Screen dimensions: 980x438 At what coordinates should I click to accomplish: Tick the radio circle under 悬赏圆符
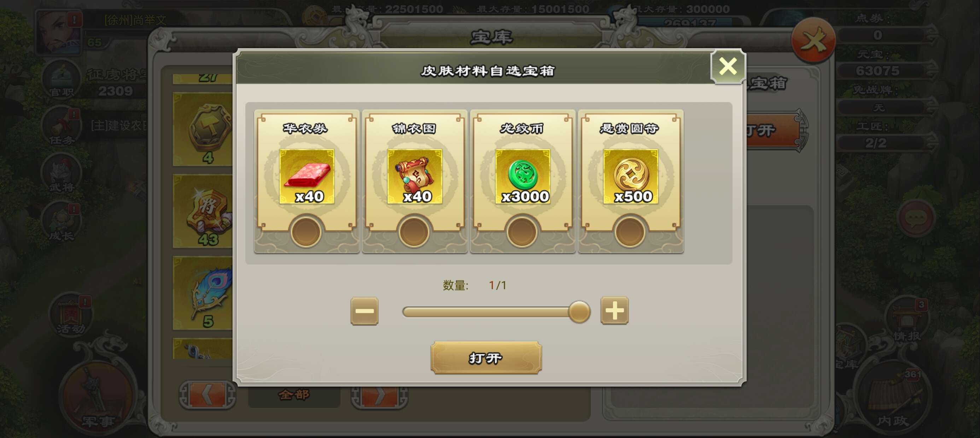pos(630,232)
